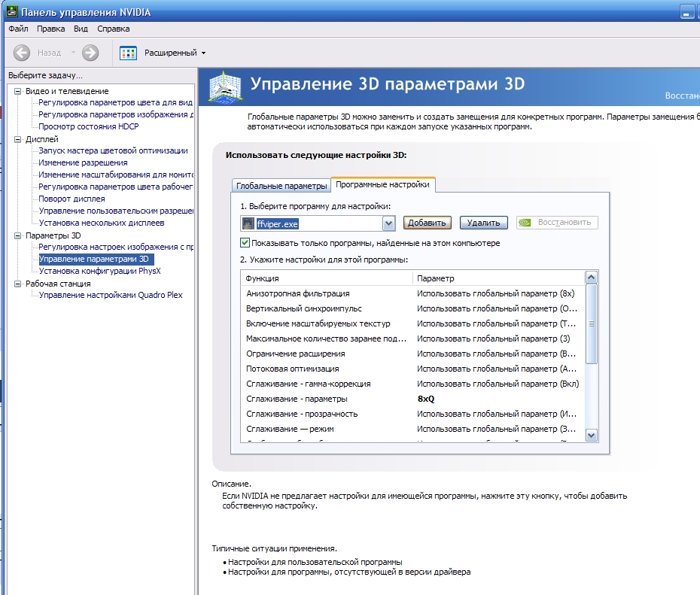Select the Программные настройки tab
This screenshot has height=595, width=700.
[382, 184]
